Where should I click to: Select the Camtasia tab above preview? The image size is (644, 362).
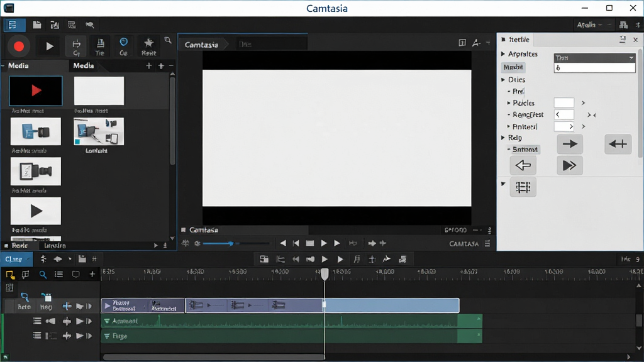[201, 45]
